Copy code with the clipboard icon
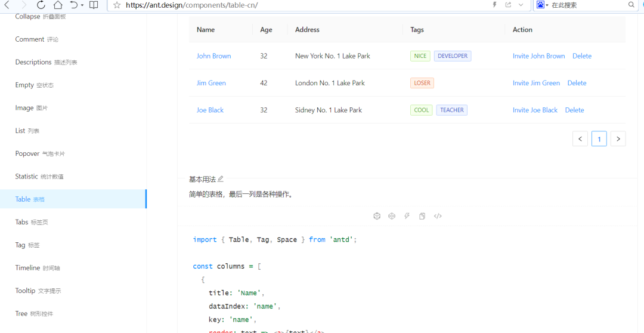This screenshot has width=644, height=333. coord(422,216)
